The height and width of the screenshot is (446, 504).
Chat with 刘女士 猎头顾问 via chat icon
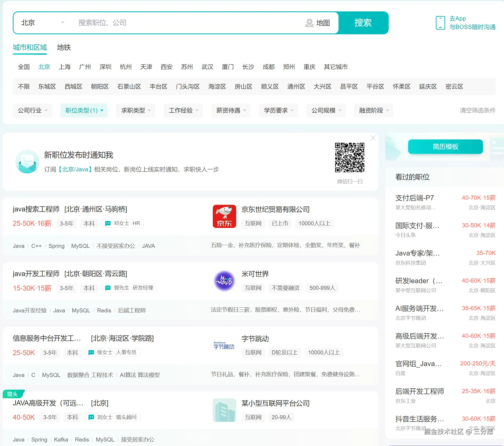pos(91,417)
